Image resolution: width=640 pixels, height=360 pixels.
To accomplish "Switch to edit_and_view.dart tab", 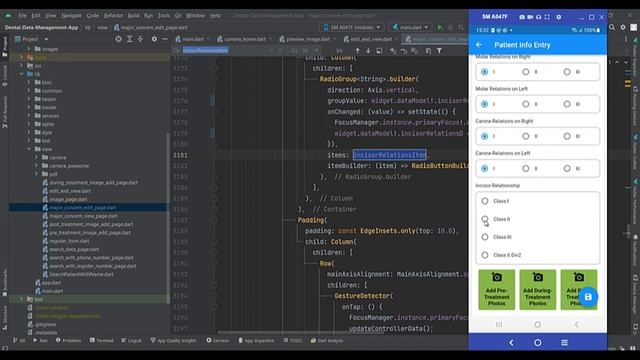I will pyautogui.click(x=371, y=39).
